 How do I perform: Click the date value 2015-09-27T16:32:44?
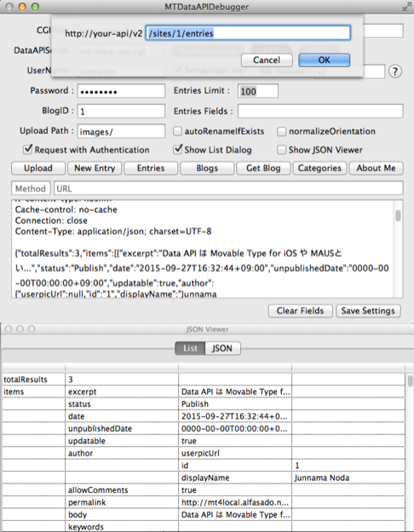234,416
